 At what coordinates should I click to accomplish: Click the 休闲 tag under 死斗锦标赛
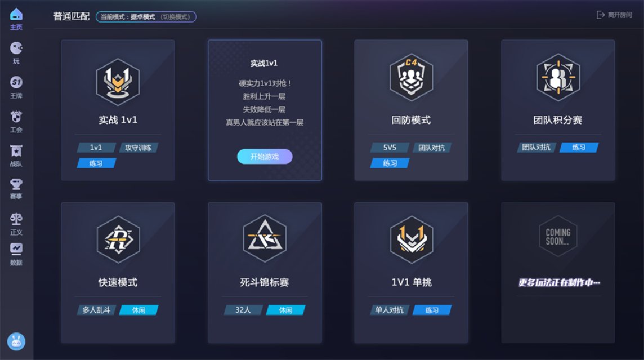286,310
